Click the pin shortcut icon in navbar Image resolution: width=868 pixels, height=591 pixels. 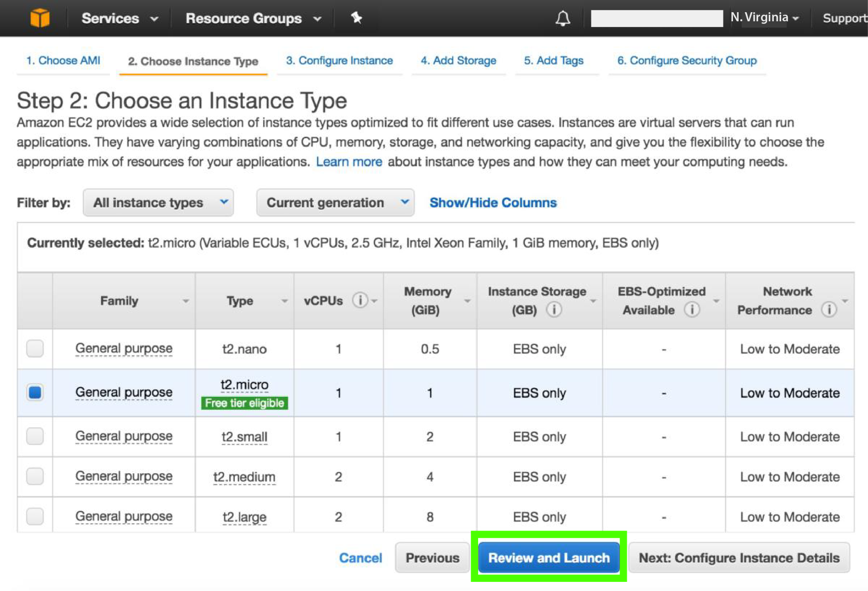[356, 18]
